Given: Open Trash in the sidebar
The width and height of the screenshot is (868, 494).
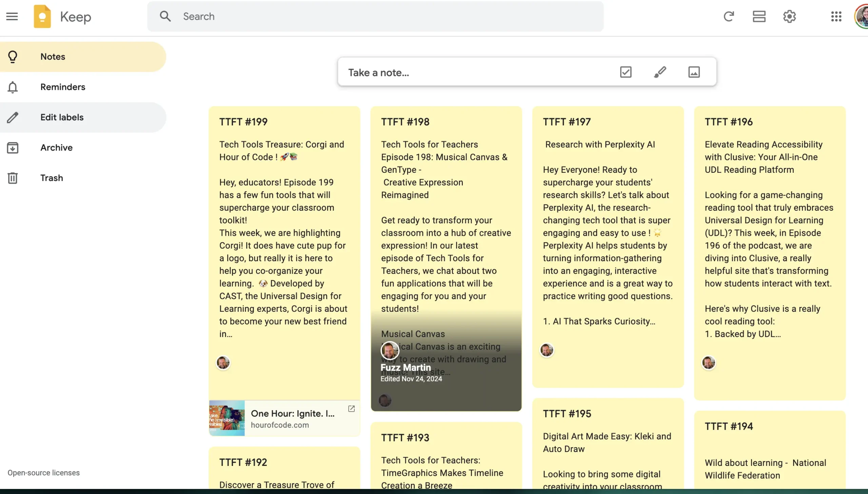Looking at the screenshot, I should tap(83, 178).
